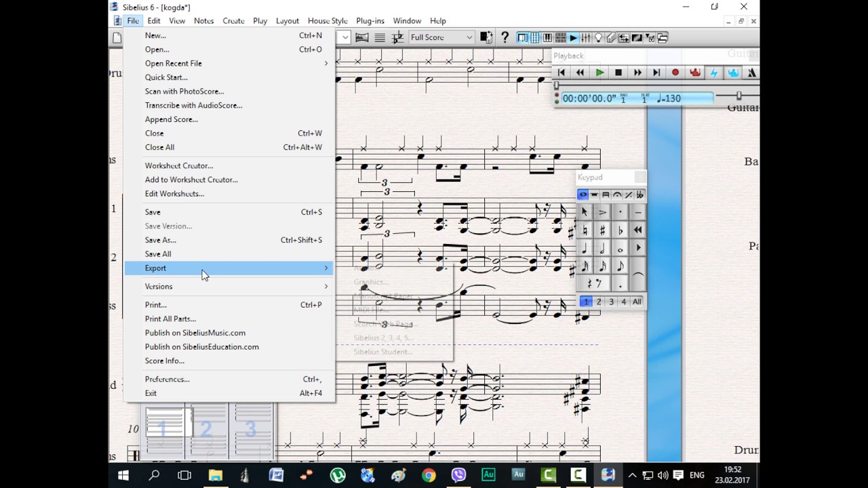Rewind to start in Playback window
This screenshot has width=868, height=488.
coord(561,73)
